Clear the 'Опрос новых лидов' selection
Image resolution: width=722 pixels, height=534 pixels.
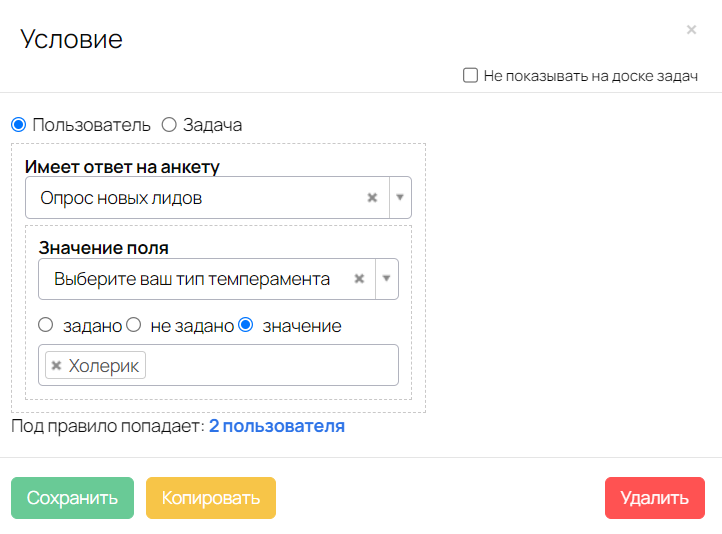coord(372,197)
